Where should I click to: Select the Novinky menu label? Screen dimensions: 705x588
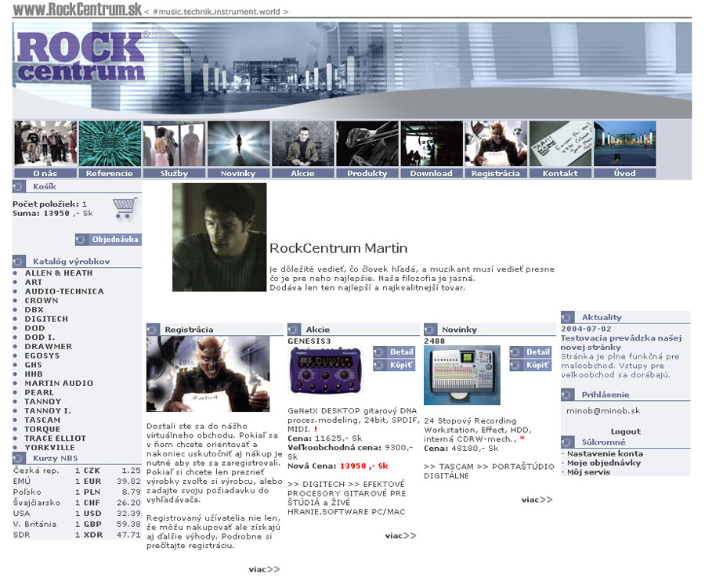[238, 173]
